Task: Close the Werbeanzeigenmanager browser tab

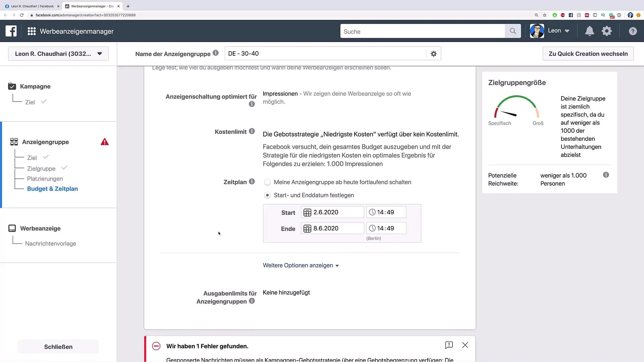Action: pos(118,6)
